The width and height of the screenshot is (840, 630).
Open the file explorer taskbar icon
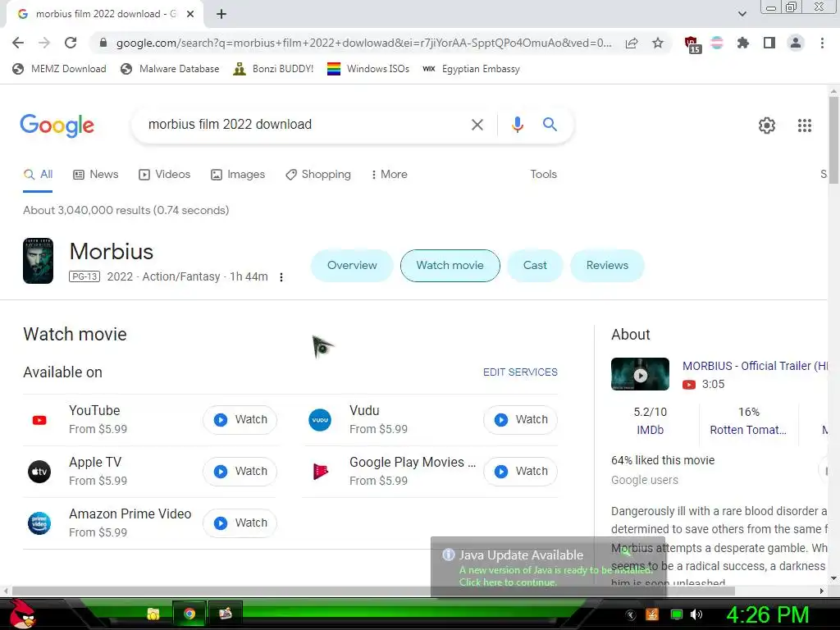[x=153, y=614]
